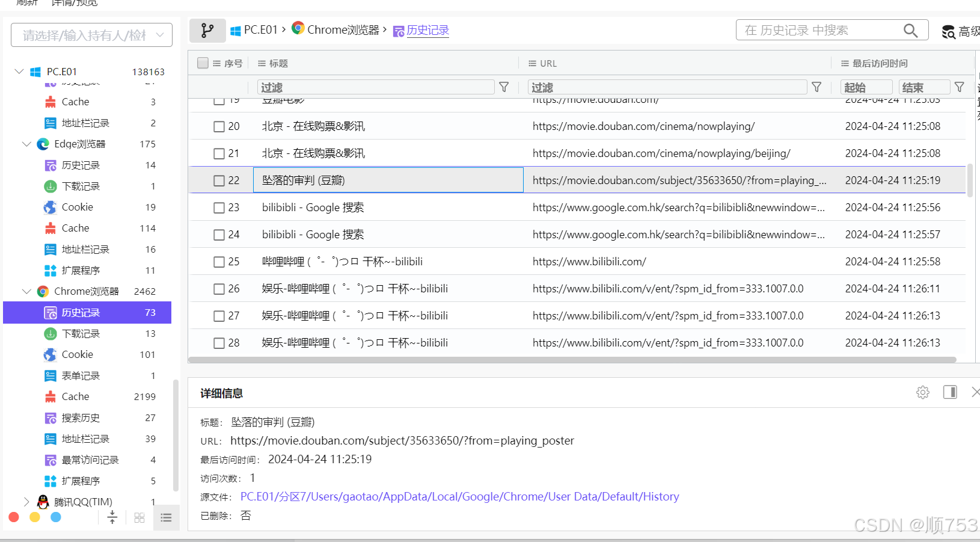
Task: Check row 26 checkbox
Action: point(219,289)
